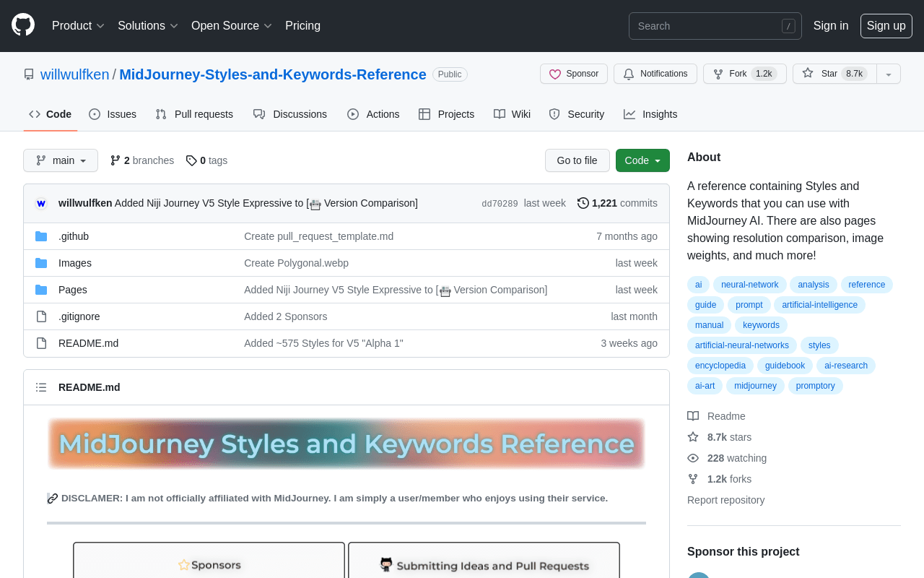This screenshot has height=578, width=924.
Task: Switch to the Issues tab
Action: click(113, 114)
